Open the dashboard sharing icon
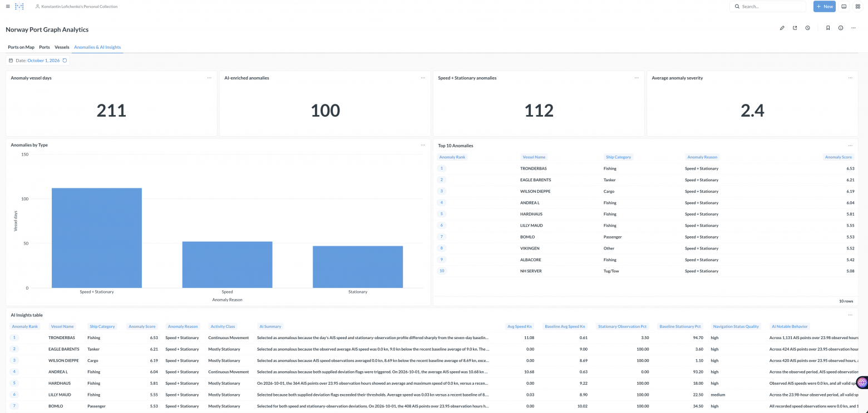This screenshot has width=868, height=413. click(795, 28)
